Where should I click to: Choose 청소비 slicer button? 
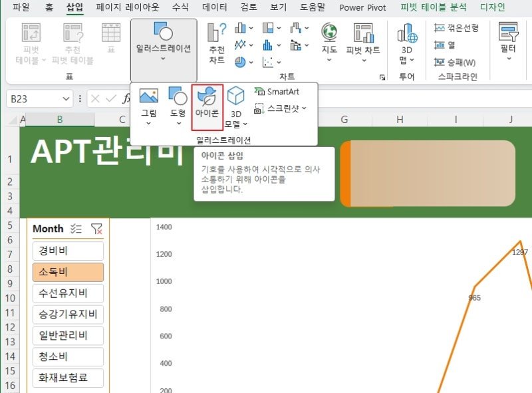pyautogui.click(x=68, y=356)
